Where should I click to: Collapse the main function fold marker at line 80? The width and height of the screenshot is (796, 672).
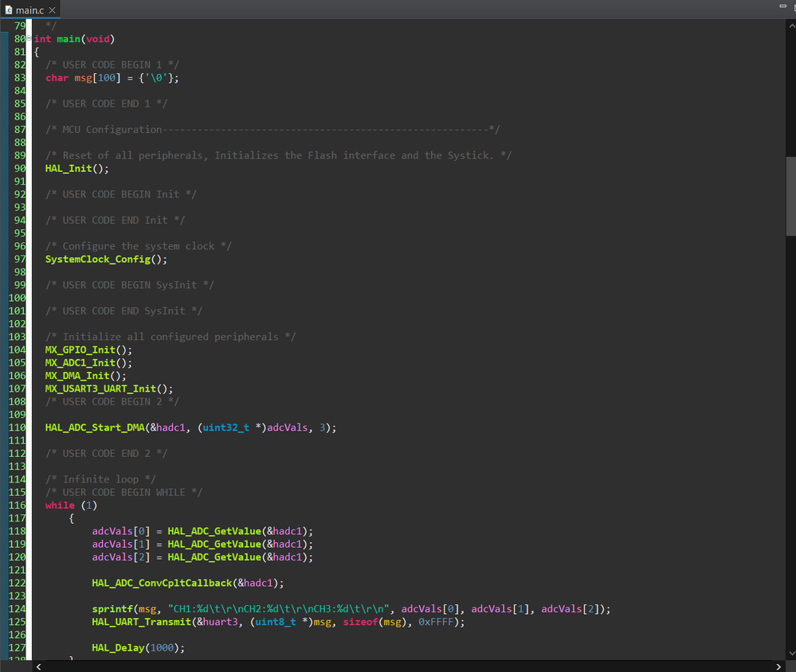click(29, 39)
